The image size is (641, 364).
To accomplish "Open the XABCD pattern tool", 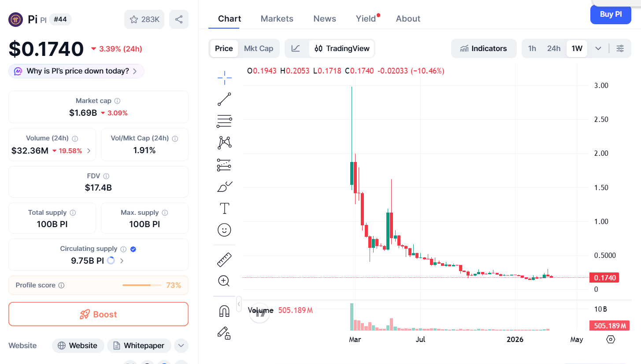I will click(224, 142).
